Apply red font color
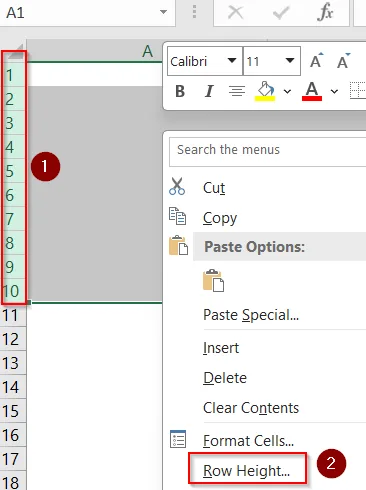The image size is (366, 490). point(312,91)
